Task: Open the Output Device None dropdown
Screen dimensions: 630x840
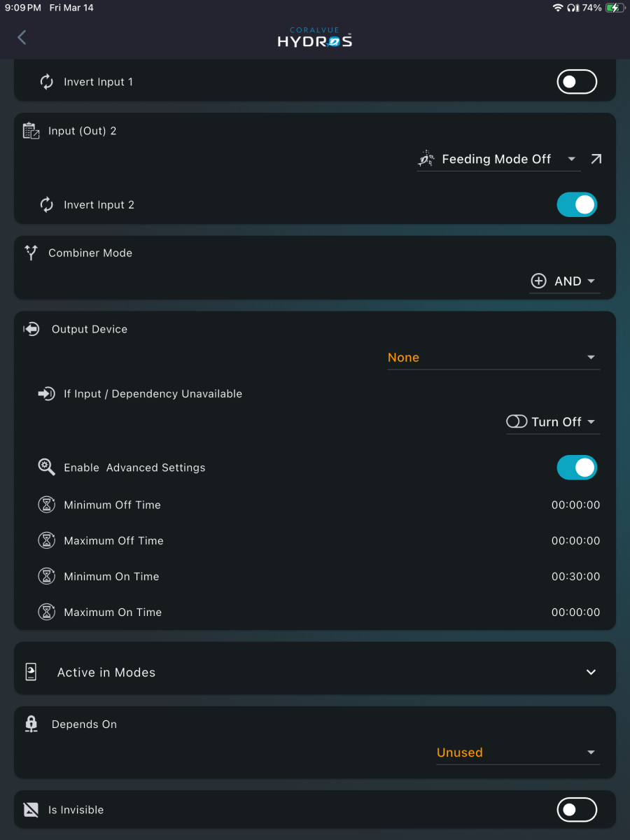Action: [493, 358]
